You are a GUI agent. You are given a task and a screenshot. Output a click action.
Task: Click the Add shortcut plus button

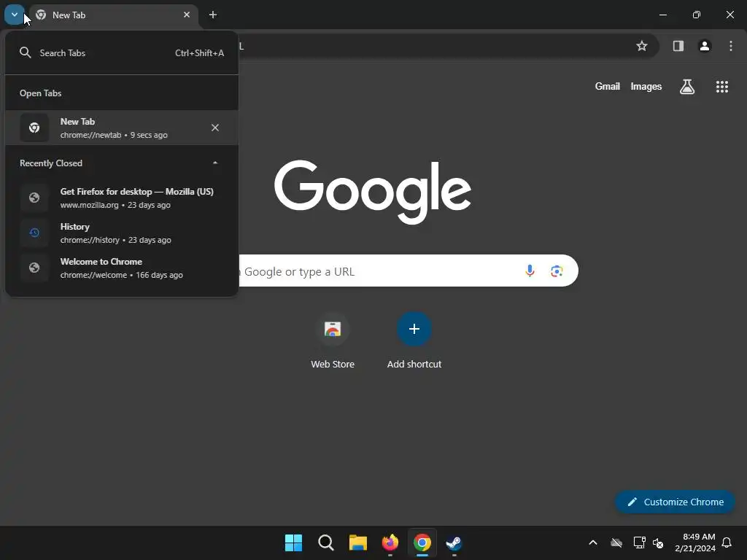pos(414,329)
